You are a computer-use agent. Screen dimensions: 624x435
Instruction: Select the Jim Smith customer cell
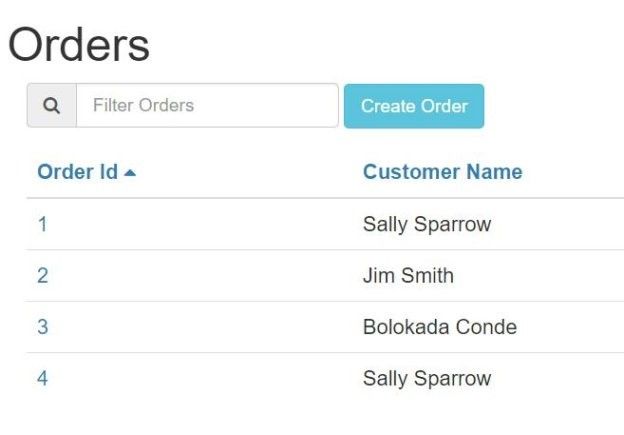pyautogui.click(x=408, y=275)
